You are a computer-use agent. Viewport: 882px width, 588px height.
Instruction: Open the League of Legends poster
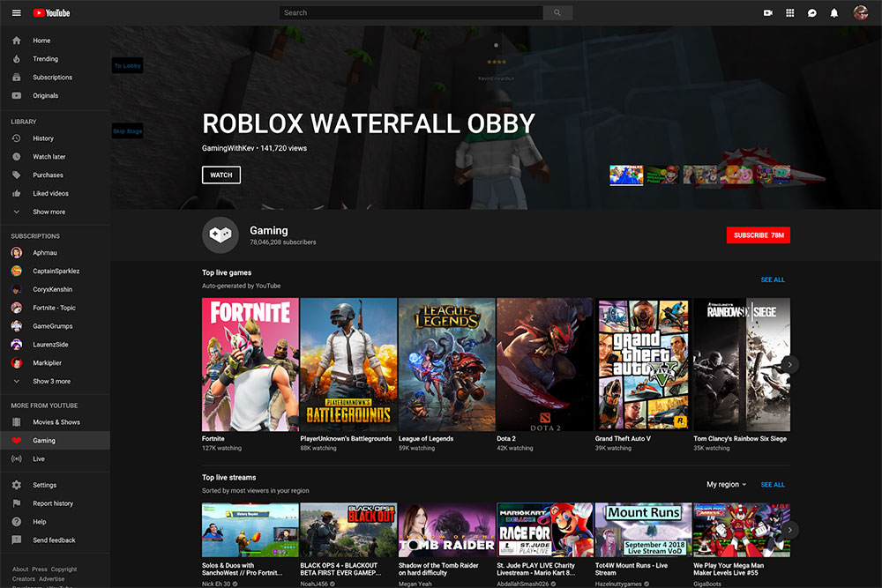(446, 364)
